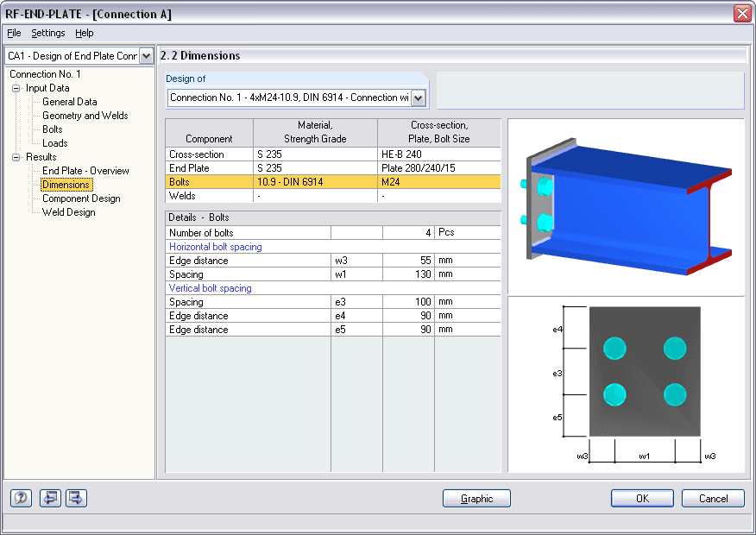Open the File menu
This screenshot has width=756, height=535.
14,33
